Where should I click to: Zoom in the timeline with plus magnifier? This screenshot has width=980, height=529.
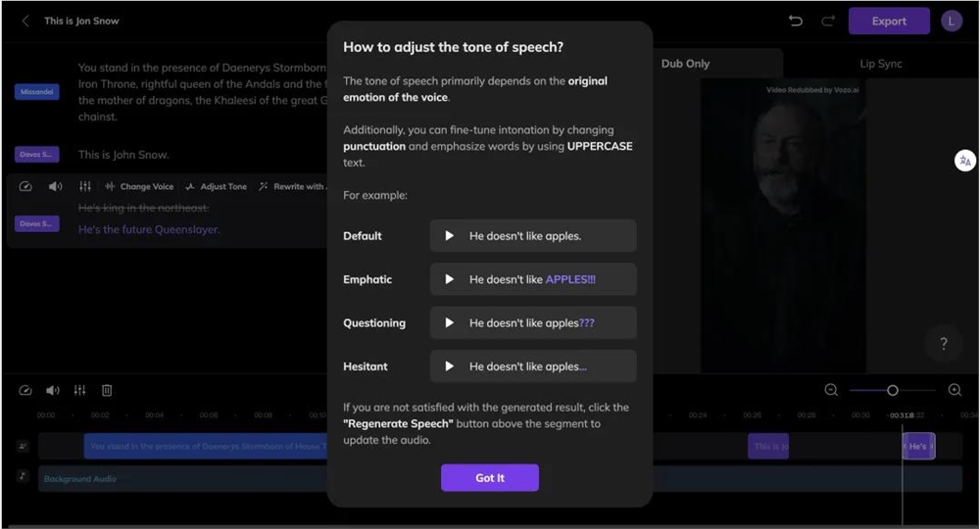pyautogui.click(x=955, y=390)
